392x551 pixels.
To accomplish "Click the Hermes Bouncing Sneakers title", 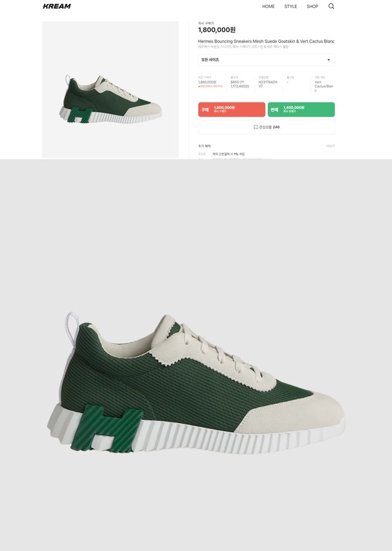I will pyautogui.click(x=266, y=41).
